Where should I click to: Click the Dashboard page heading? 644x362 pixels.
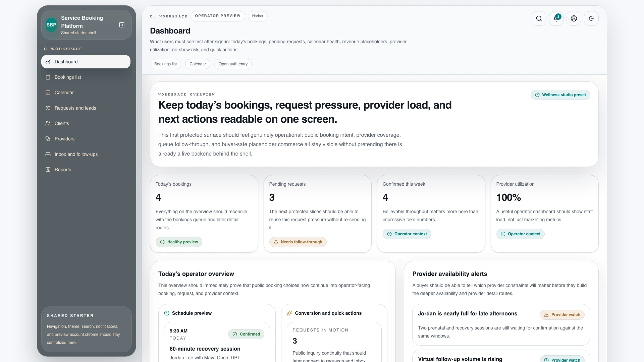[x=170, y=31]
